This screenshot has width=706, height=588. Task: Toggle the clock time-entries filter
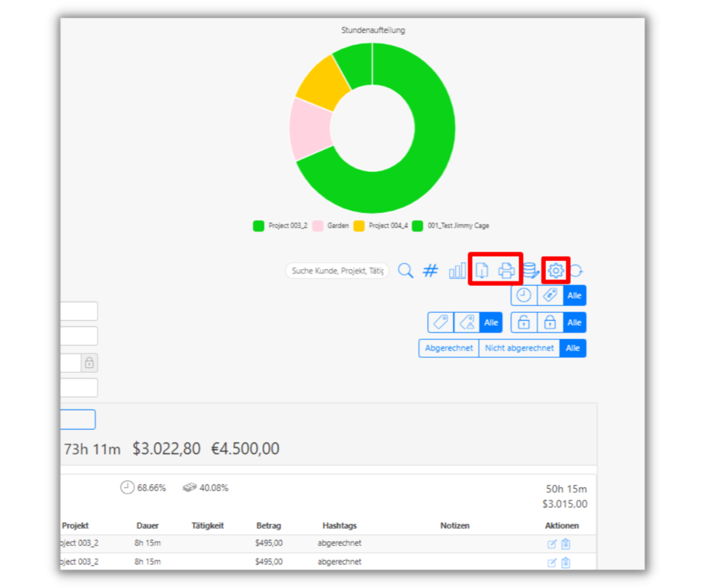524,295
